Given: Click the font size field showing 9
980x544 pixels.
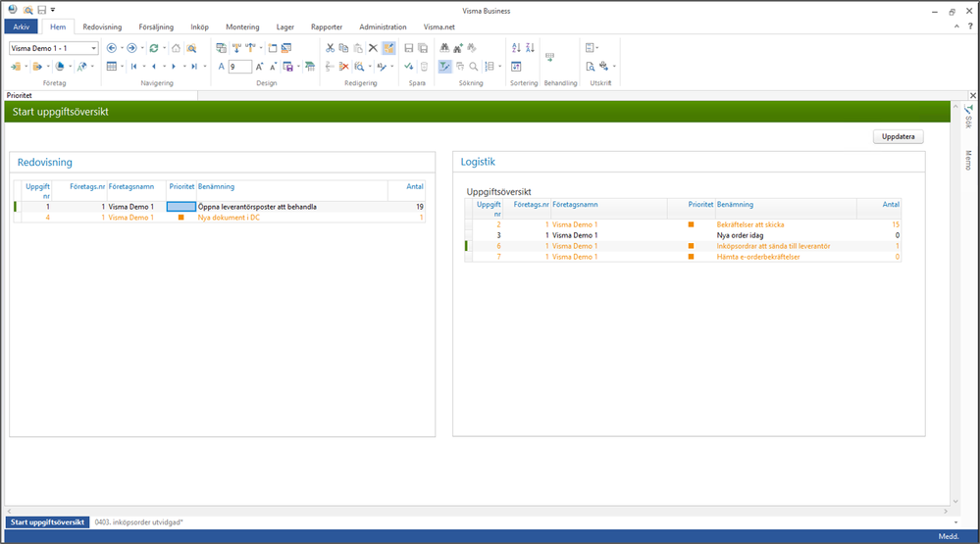Looking at the screenshot, I should (x=239, y=67).
